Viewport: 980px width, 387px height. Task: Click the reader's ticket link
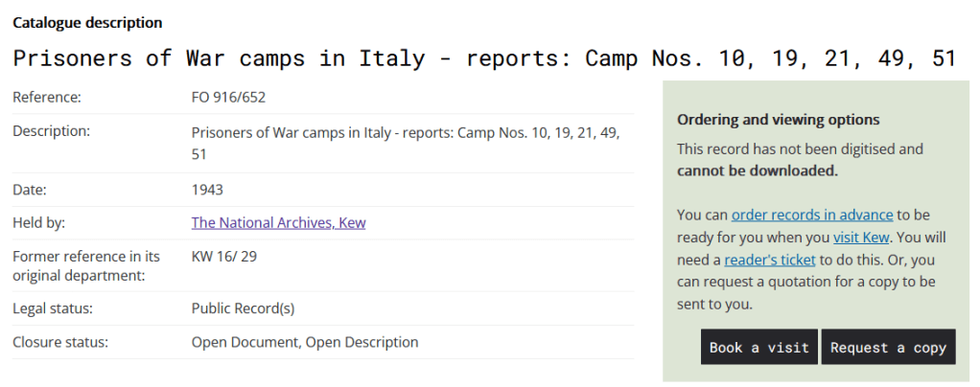tap(770, 260)
